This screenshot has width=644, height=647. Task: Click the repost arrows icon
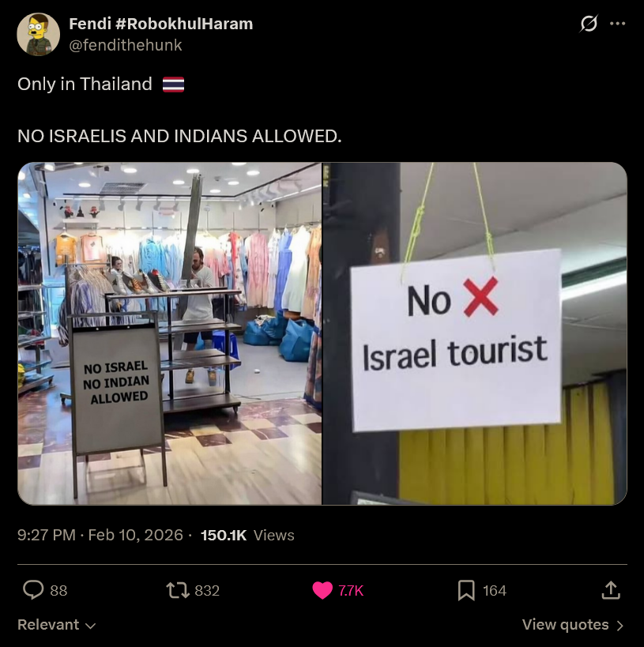(x=178, y=590)
